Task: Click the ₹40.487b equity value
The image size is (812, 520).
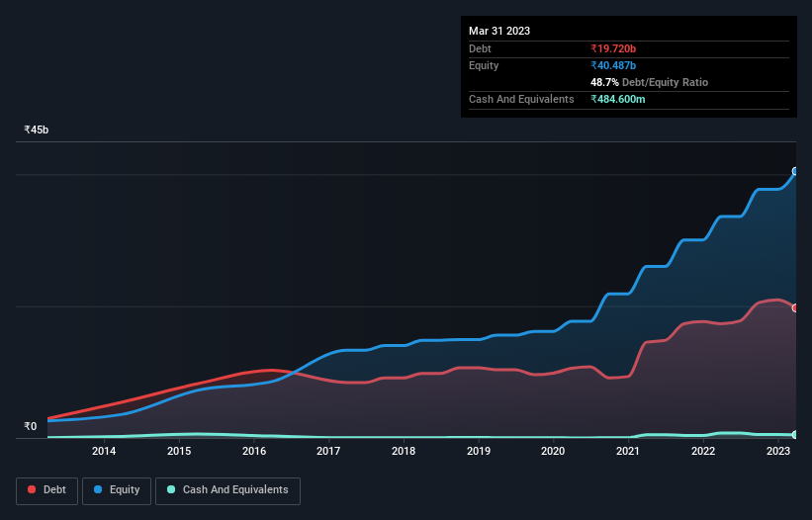Action: [613, 65]
